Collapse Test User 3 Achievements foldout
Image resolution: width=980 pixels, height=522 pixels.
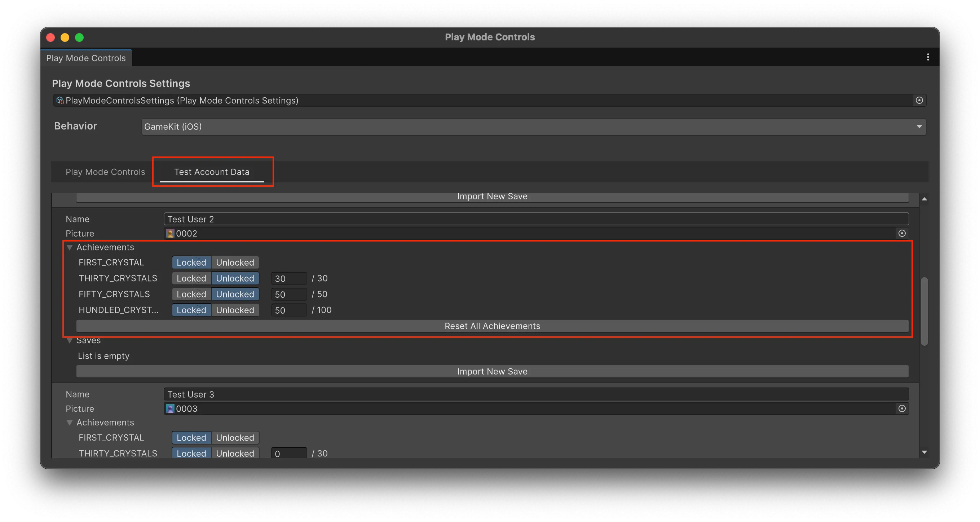point(70,423)
